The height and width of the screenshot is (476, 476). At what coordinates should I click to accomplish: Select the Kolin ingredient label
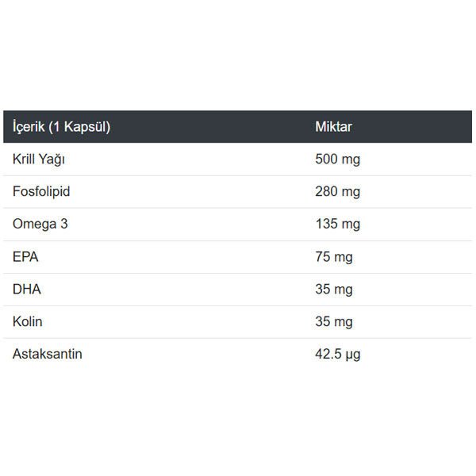[28, 322]
